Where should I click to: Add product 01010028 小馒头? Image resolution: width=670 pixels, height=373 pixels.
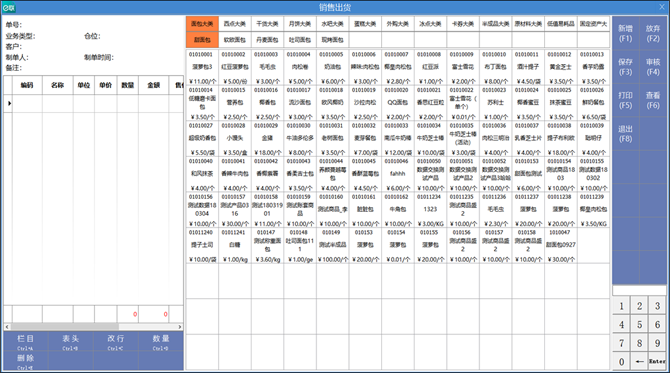pyautogui.click(x=235, y=138)
